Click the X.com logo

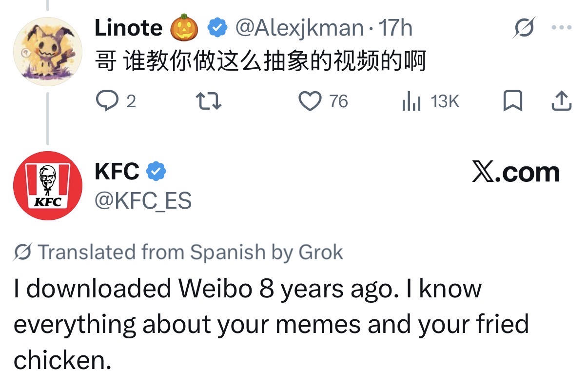pyautogui.click(x=516, y=173)
